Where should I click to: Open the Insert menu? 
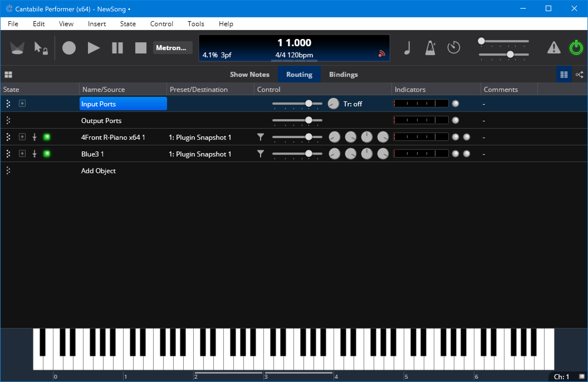coord(97,24)
